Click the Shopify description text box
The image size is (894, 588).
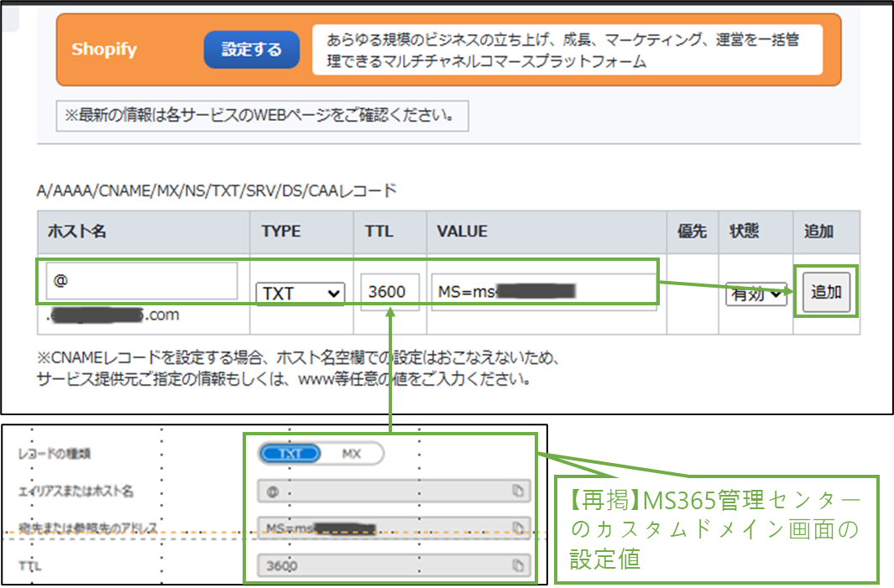[x=567, y=49]
